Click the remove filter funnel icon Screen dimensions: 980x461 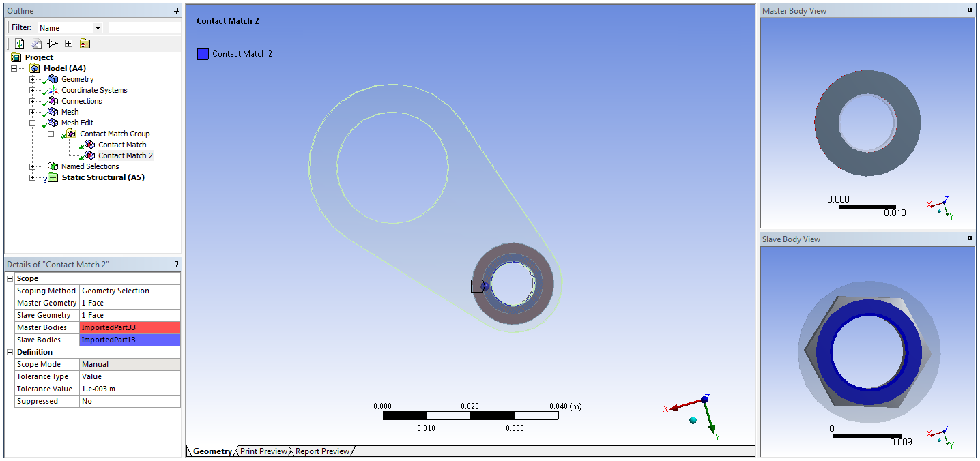coord(53,44)
